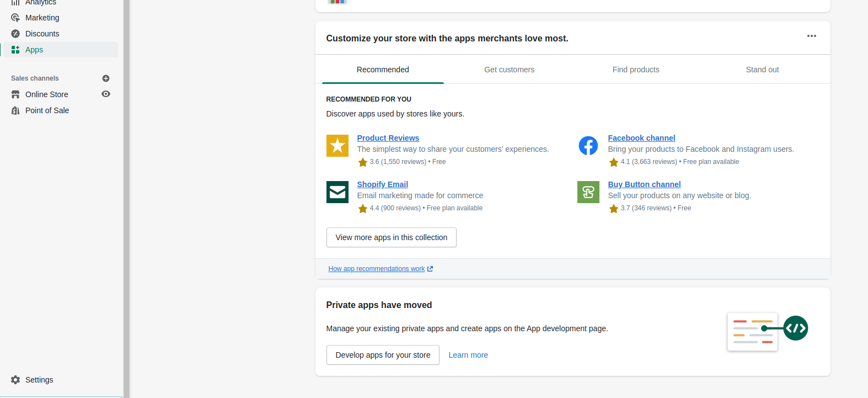
Task: Open How app recommendations work link
Action: pos(377,269)
